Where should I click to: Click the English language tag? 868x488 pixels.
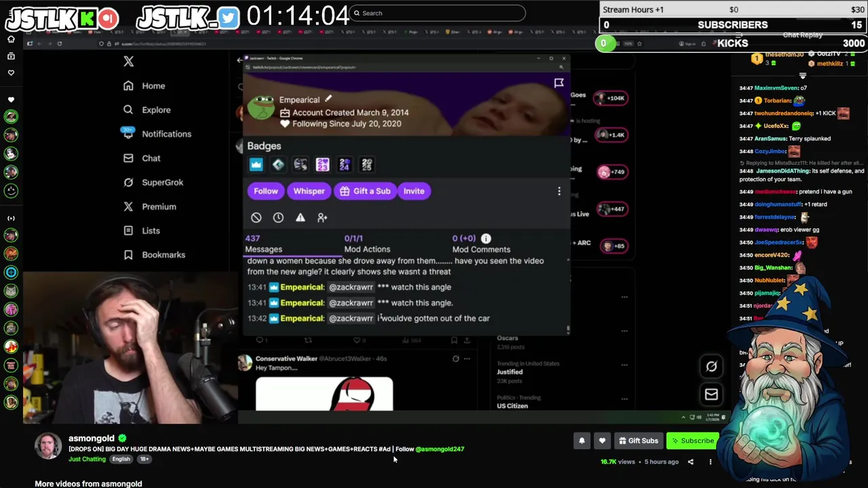[121, 459]
